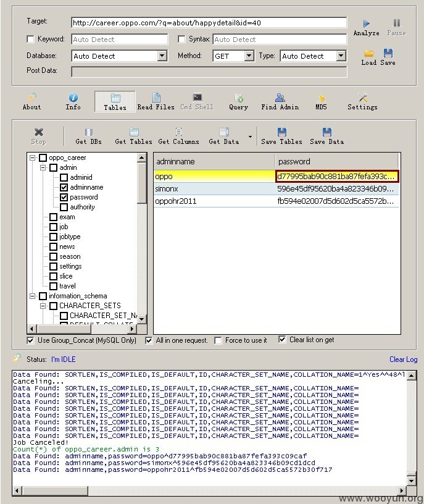Select the jobtype table in tree
Screen dimensions: 424x504
click(70, 237)
